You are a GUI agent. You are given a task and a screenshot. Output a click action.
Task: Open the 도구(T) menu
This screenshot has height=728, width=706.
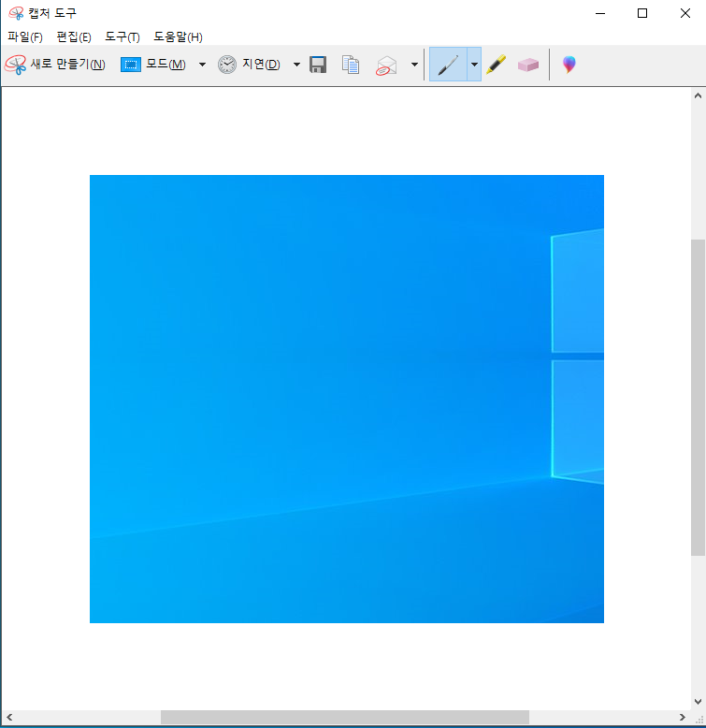(122, 36)
